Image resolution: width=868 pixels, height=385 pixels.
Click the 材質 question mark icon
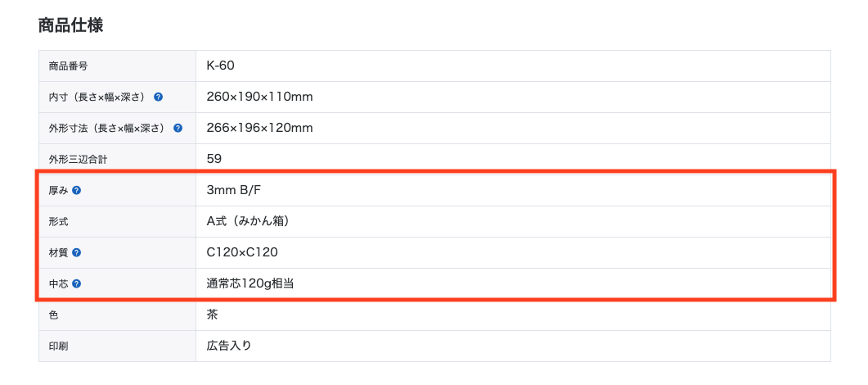tap(77, 252)
